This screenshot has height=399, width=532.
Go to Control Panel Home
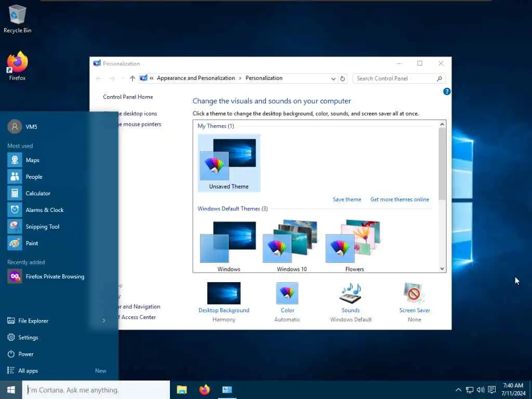click(x=128, y=97)
